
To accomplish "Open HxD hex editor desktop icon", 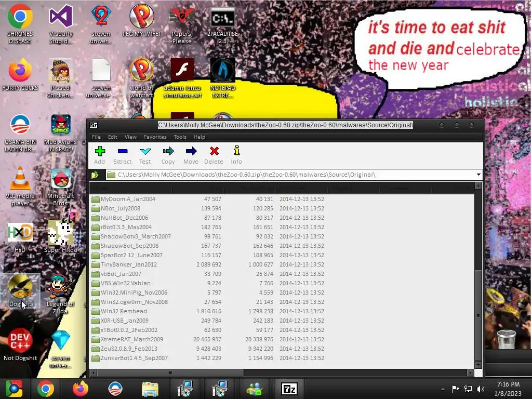I will [20, 237].
